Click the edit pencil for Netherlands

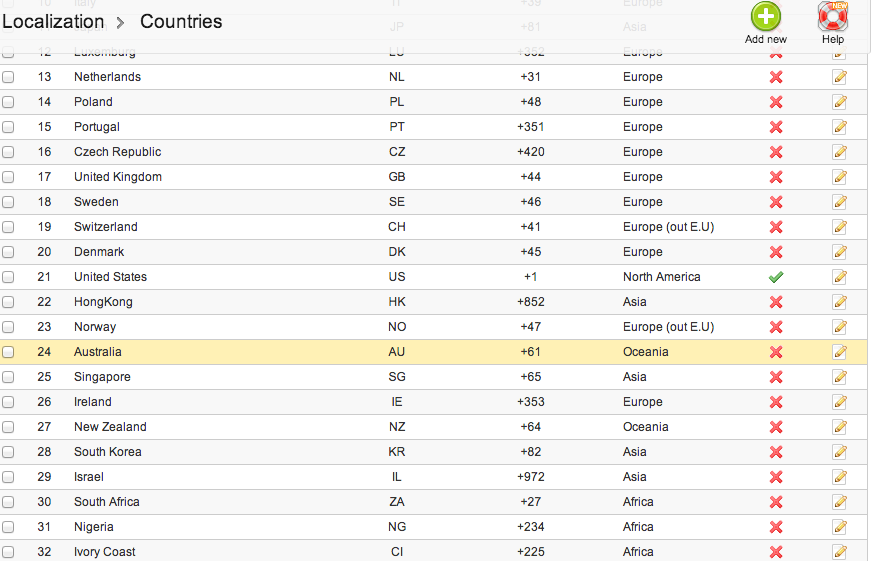(839, 77)
